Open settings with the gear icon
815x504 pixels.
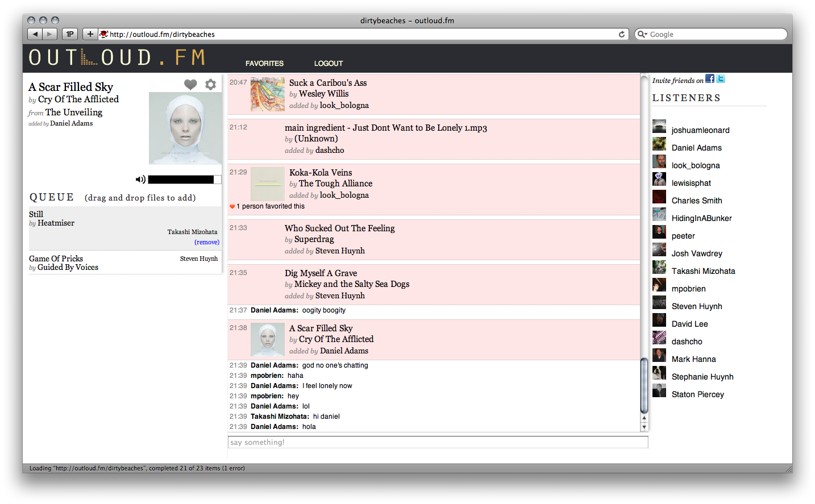(x=210, y=85)
